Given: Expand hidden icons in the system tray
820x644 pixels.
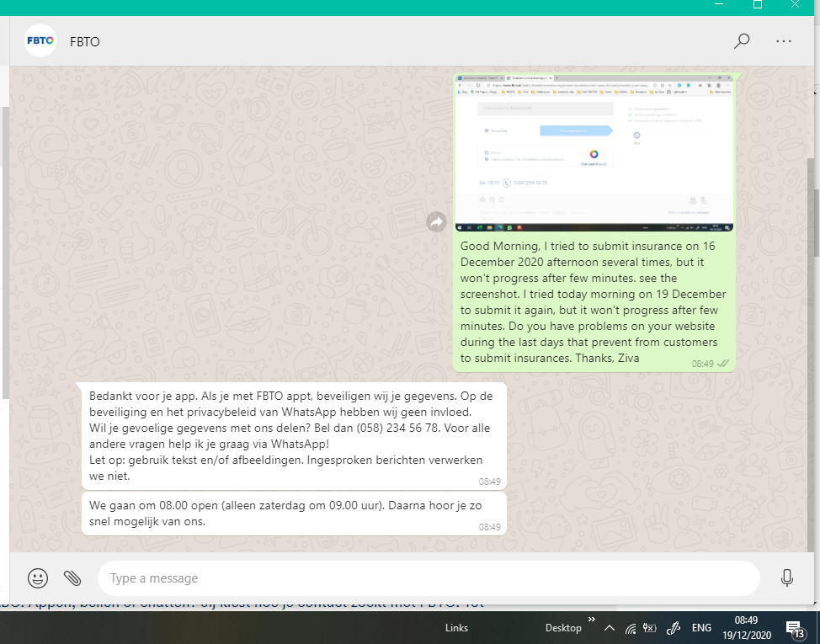Looking at the screenshot, I should pyautogui.click(x=609, y=627).
